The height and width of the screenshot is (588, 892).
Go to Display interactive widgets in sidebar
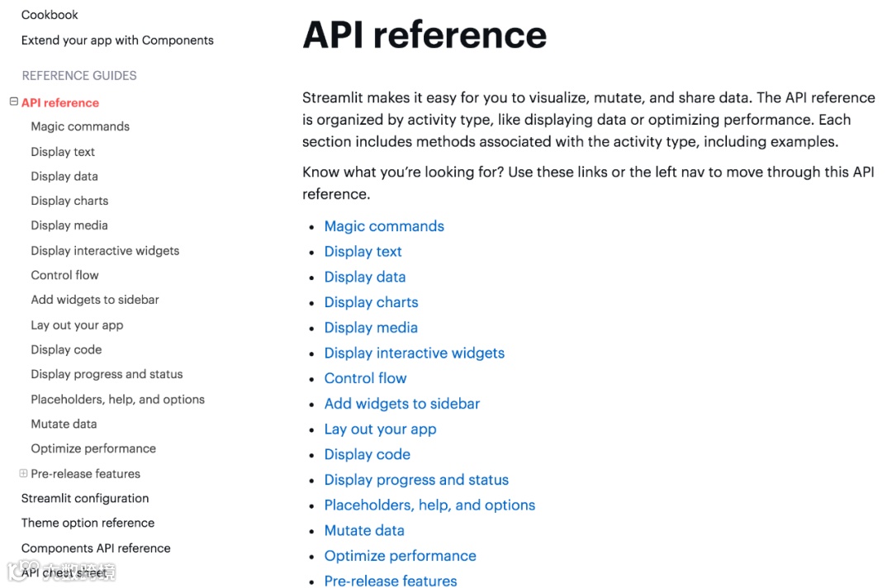105,251
